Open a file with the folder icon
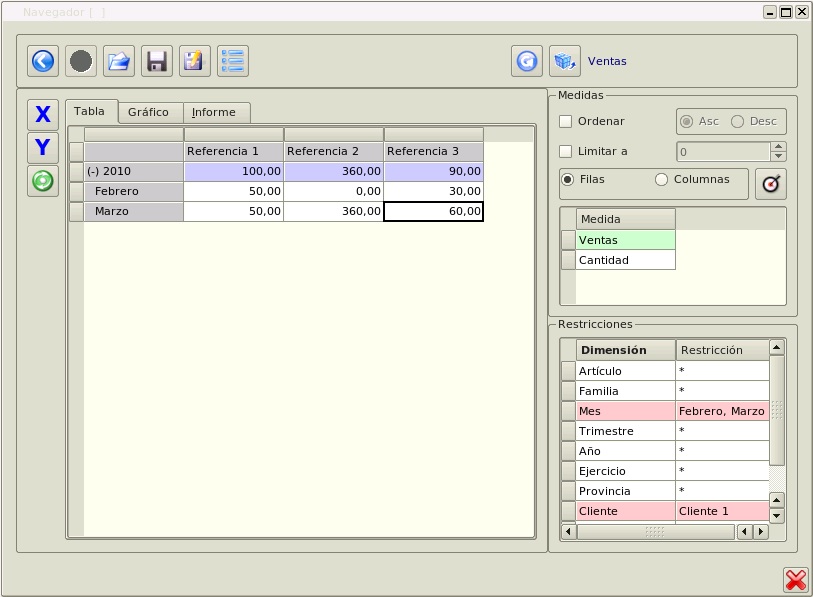 [x=119, y=61]
